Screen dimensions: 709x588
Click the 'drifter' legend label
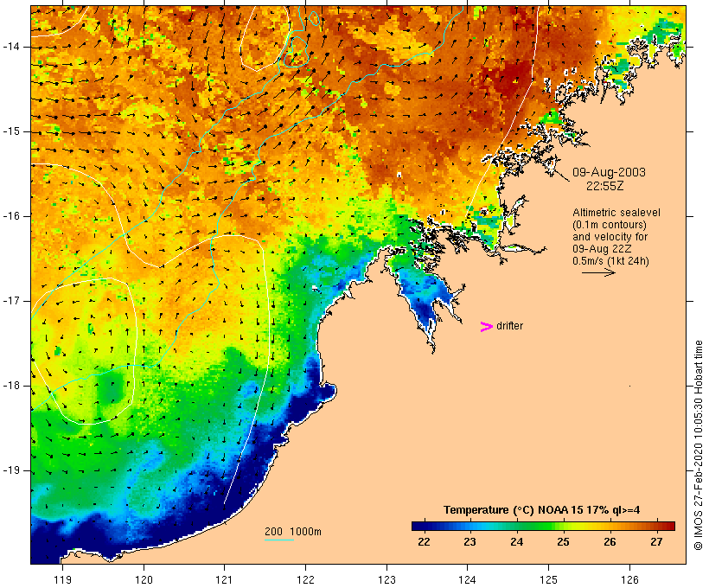509,326
